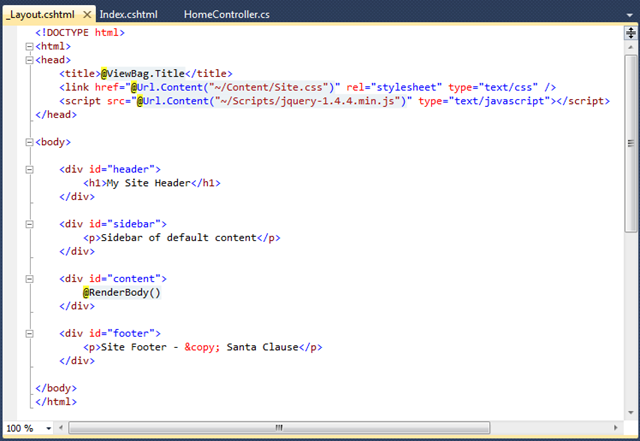Viewport: 640px width, 441px height.
Task: Click the horizontal scrollbar right arrow
Action: coord(616,428)
